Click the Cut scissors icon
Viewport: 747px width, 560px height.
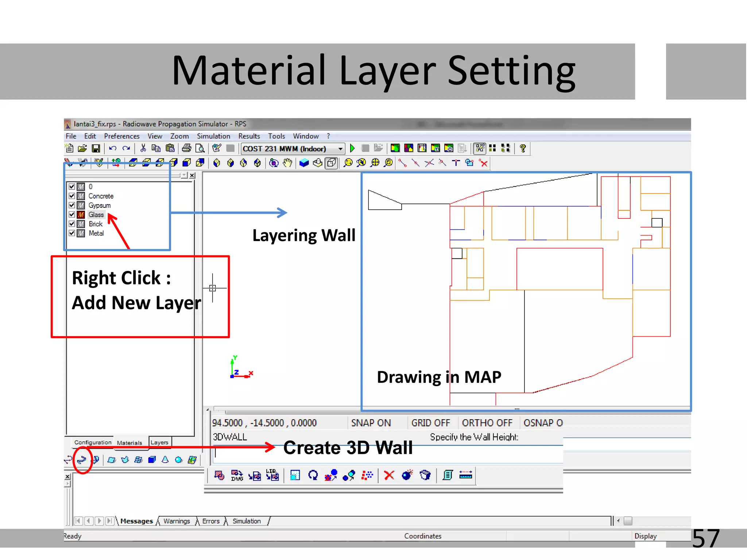point(143,148)
